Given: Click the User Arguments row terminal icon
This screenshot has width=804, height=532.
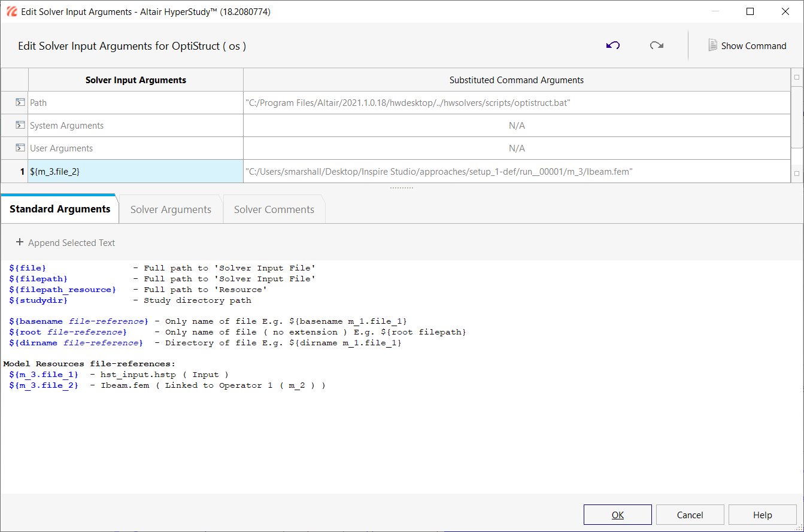Looking at the screenshot, I should click(20, 148).
